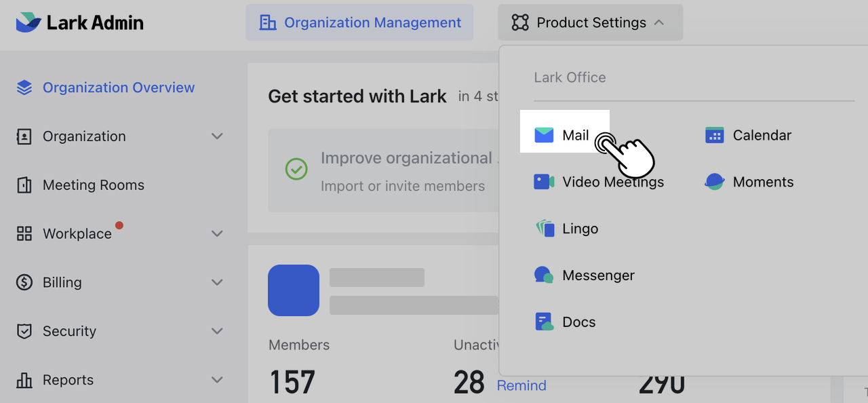This screenshot has height=403, width=868.
Task: Click the green checkmark completion indicator
Action: (x=296, y=170)
